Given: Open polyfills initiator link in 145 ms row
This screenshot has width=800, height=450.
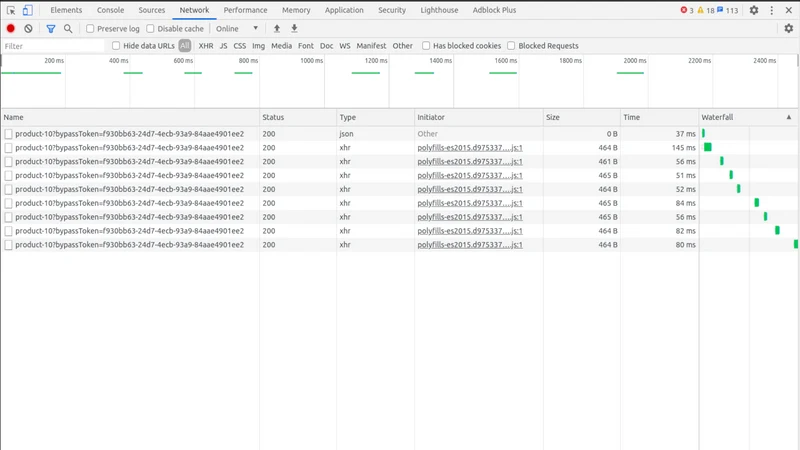Looking at the screenshot, I should pyautogui.click(x=470, y=147).
